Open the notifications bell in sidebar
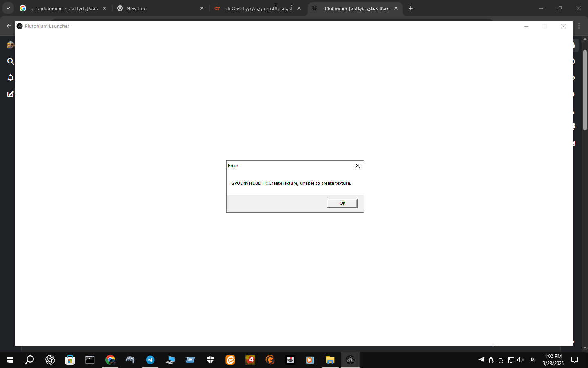The image size is (588, 368). (x=11, y=78)
